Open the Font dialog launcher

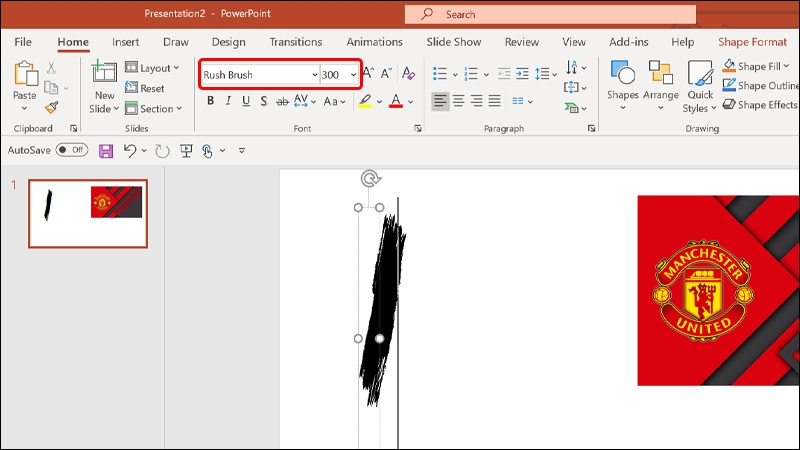pyautogui.click(x=418, y=129)
